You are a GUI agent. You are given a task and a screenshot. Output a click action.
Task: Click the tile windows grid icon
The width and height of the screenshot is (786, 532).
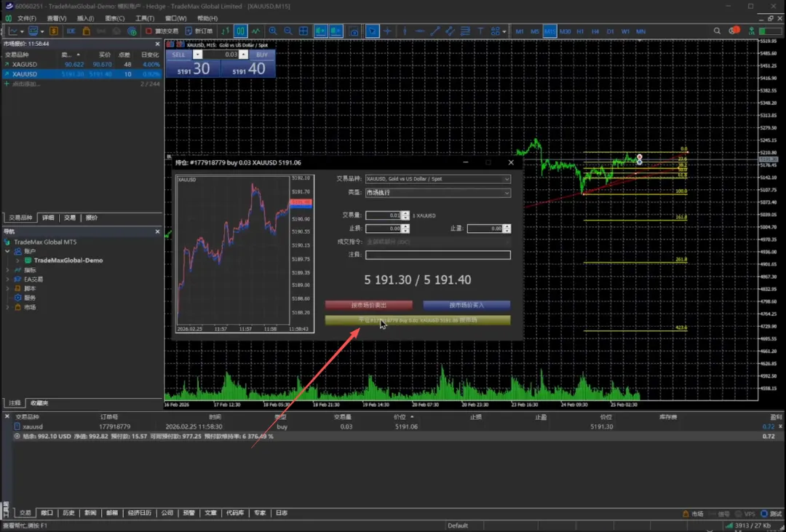304,31
